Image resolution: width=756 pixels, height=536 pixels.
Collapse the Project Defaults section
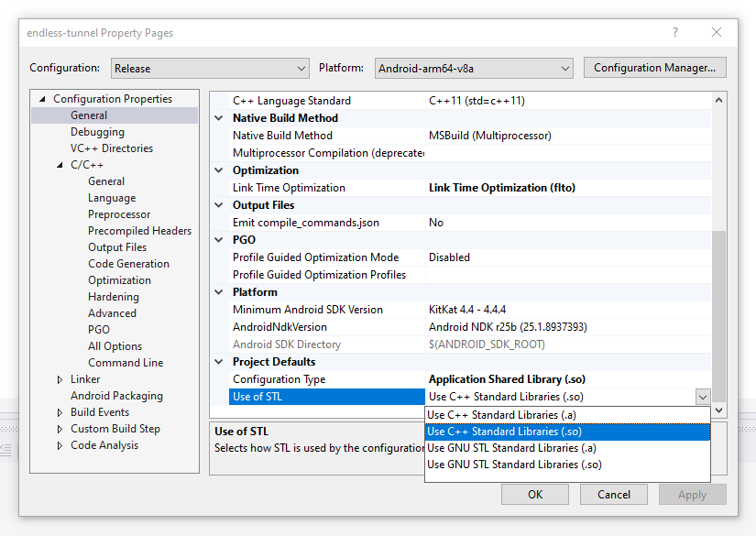click(x=219, y=362)
